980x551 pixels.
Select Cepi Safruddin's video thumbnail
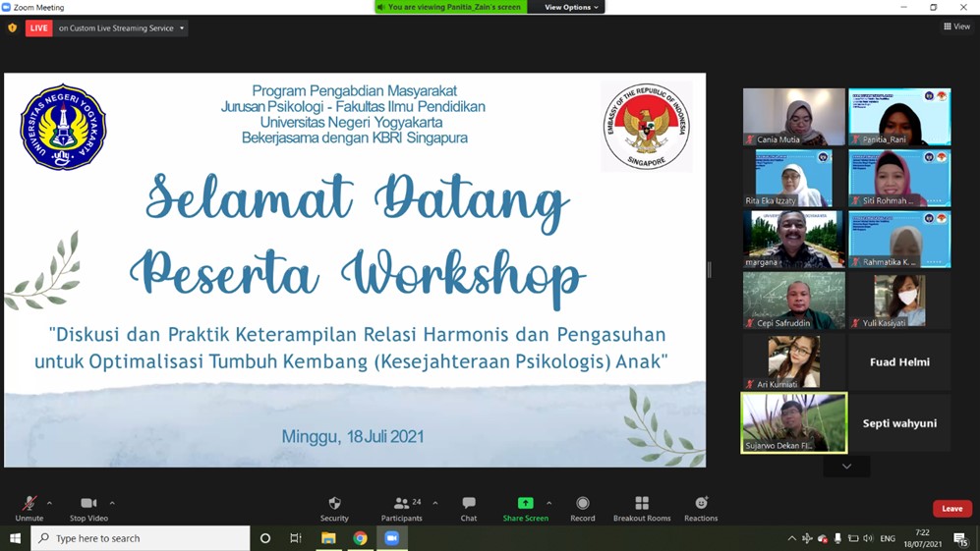(x=794, y=301)
